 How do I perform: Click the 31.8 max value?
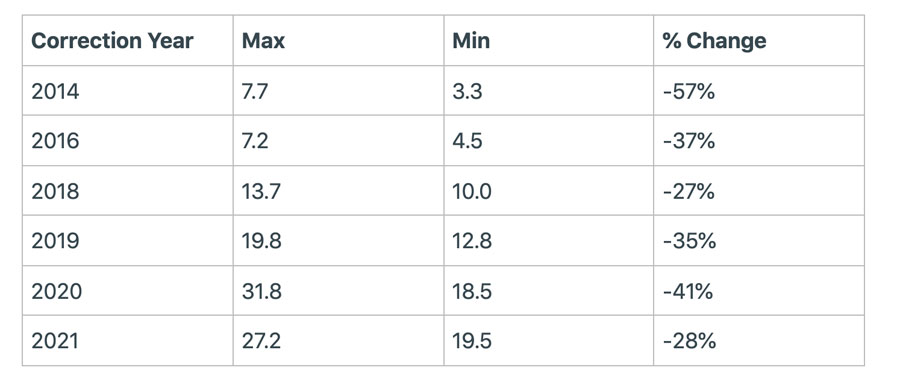(261, 291)
